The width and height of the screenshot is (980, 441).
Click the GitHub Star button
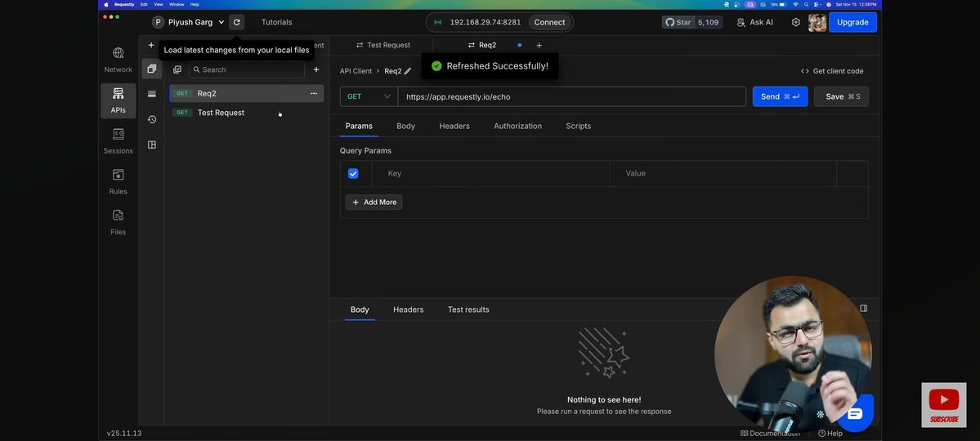coord(691,22)
